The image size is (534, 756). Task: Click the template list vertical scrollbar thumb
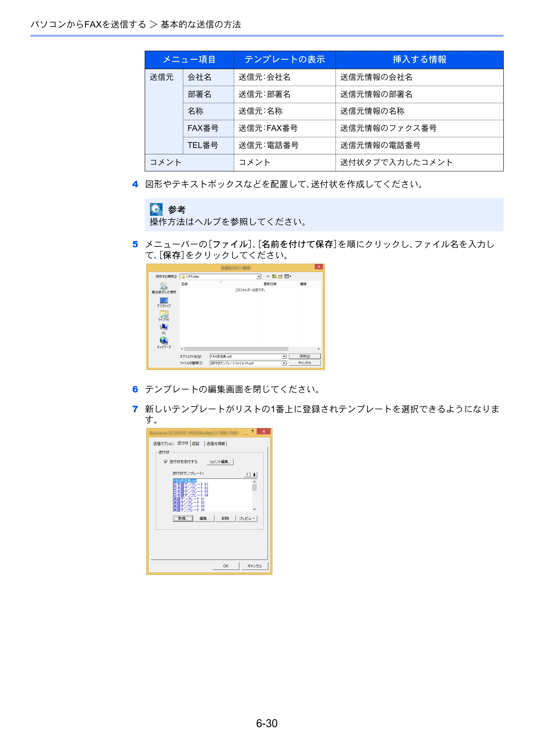click(x=254, y=487)
